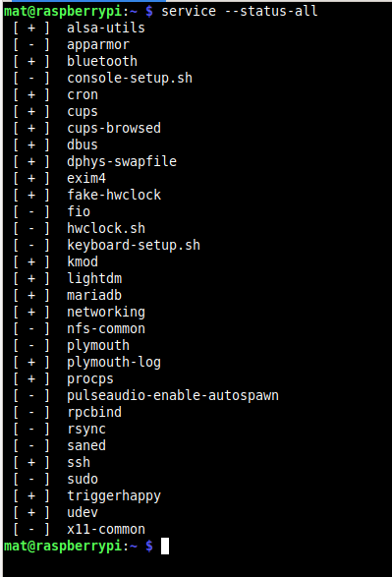Click the keyboard-setup.sh line
The image size is (392, 577).
pyautogui.click(x=134, y=245)
